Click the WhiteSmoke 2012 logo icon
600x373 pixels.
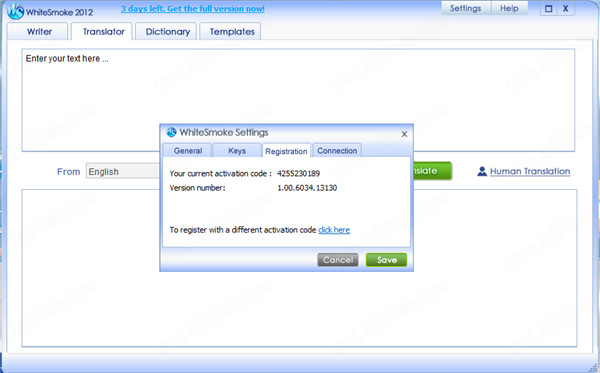(x=16, y=11)
